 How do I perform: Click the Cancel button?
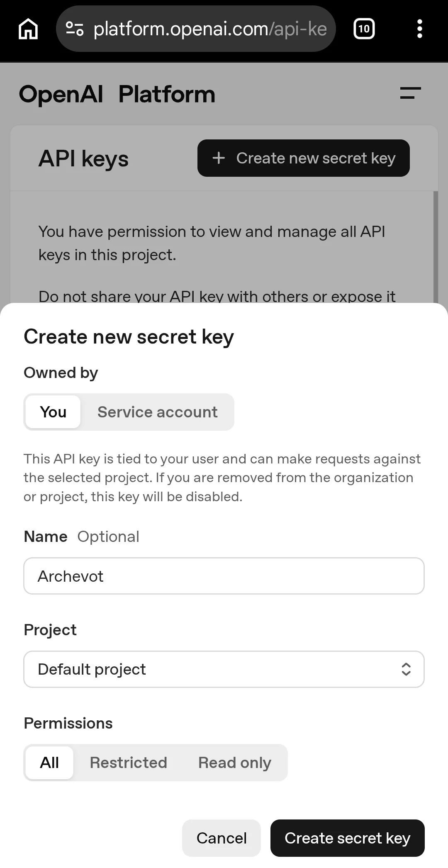221,838
